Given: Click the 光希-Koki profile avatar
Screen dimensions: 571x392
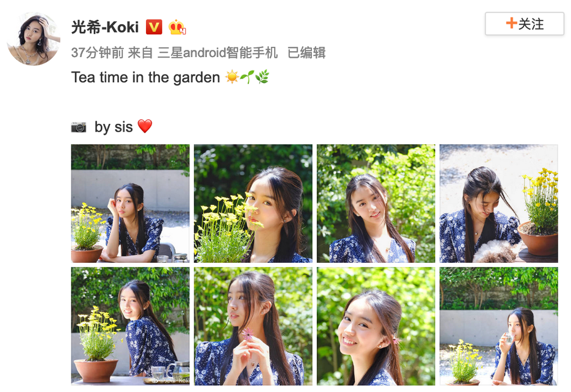Looking at the screenshot, I should [x=33, y=38].
